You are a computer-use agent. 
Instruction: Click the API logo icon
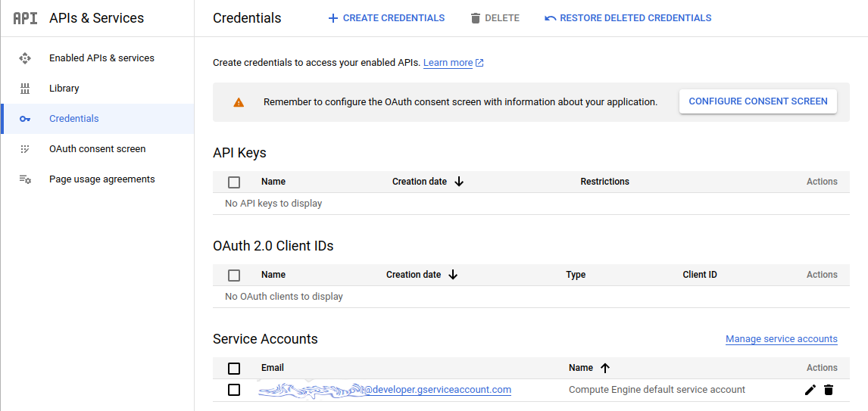tap(25, 18)
